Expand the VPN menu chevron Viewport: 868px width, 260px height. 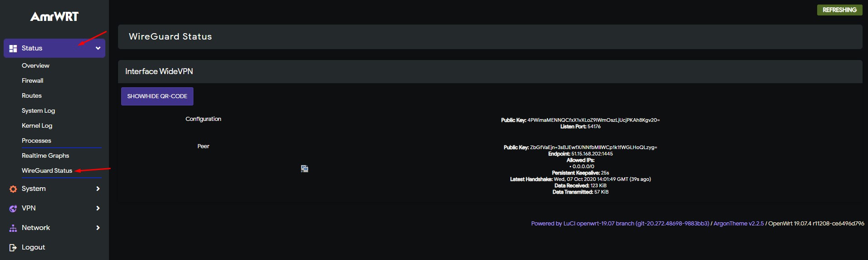pos(98,208)
